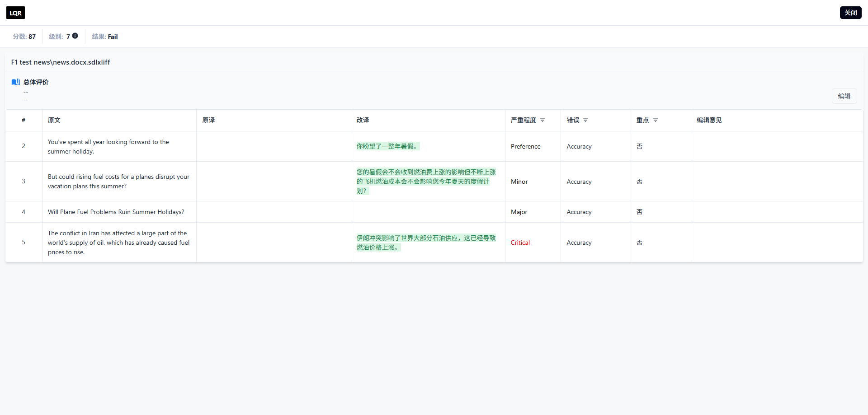Image resolution: width=868 pixels, height=415 pixels.
Task: Click the LQR logo badge
Action: tap(15, 13)
